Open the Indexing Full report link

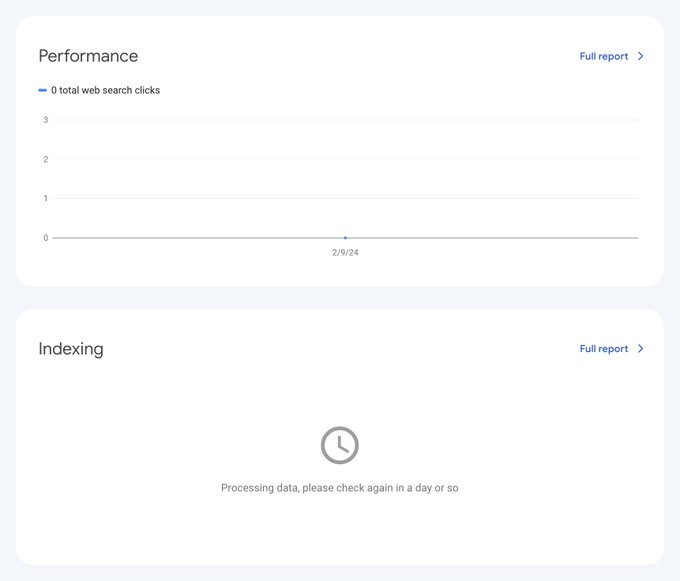click(604, 349)
